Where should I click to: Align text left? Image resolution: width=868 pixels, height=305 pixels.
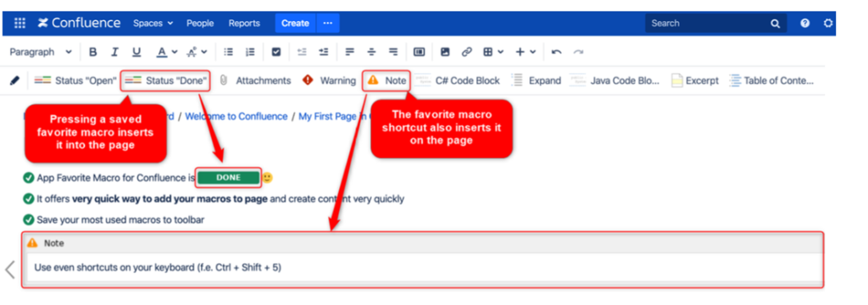(349, 52)
